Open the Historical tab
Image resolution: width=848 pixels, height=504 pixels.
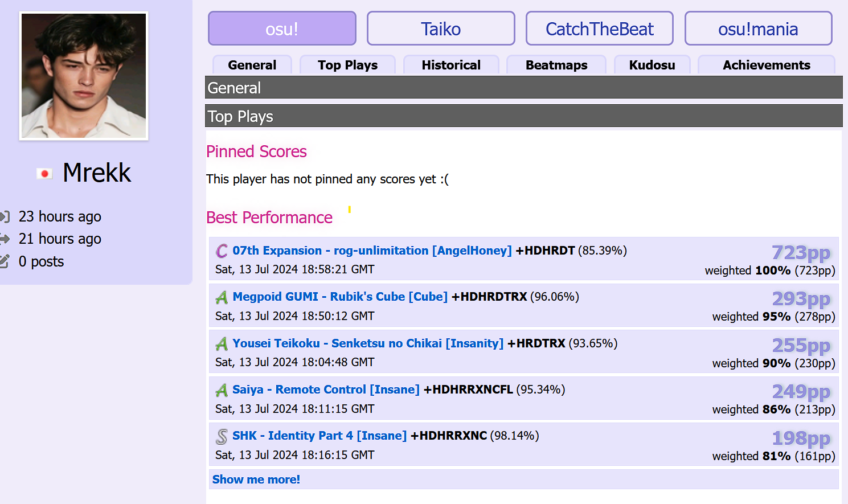pyautogui.click(x=450, y=65)
